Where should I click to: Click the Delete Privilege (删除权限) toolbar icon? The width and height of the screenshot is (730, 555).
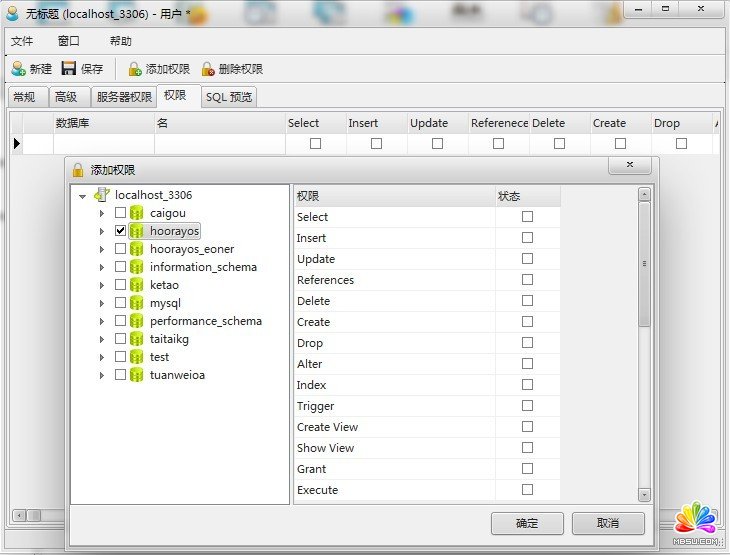pos(208,69)
